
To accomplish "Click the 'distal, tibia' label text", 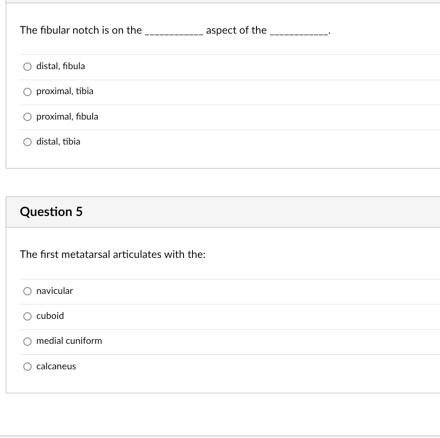I will tap(58, 141).
